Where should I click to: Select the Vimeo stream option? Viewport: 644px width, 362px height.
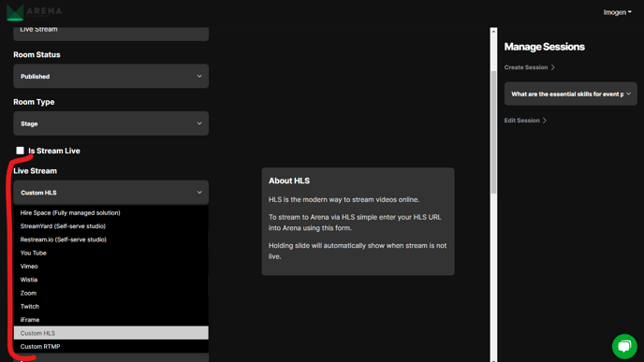coord(110,267)
